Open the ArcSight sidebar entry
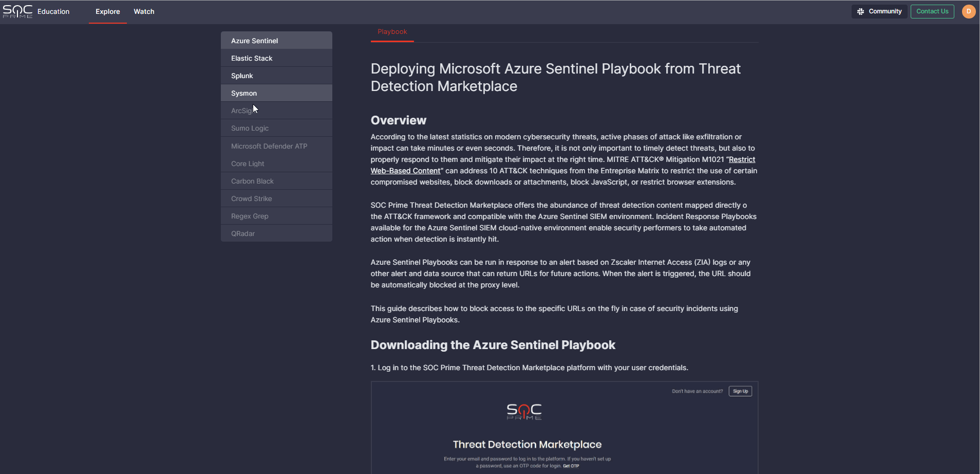Viewport: 980px width, 474px height. (276, 111)
